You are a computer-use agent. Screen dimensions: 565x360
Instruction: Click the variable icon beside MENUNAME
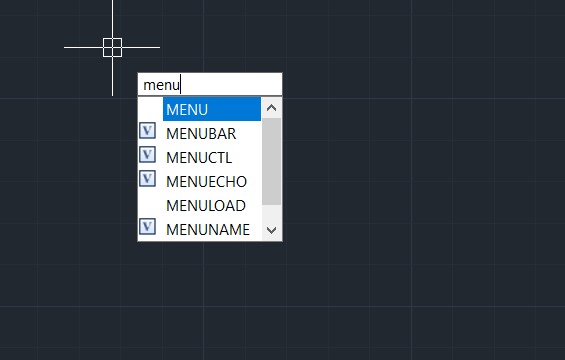coord(147,227)
